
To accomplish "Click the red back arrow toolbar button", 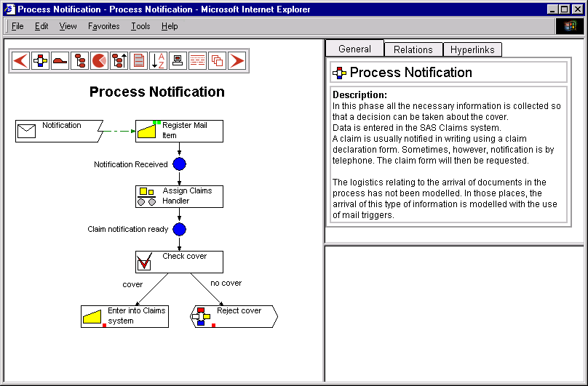I will click(20, 60).
